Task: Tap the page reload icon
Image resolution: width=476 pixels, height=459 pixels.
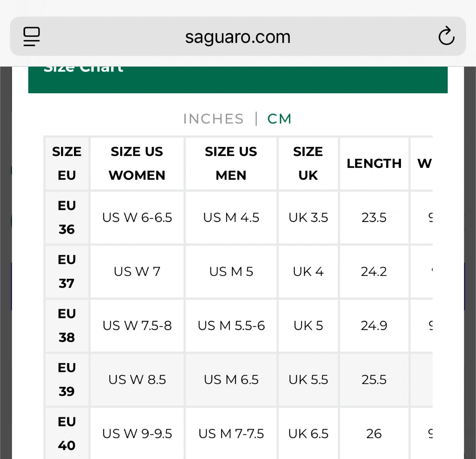Action: 446,36
